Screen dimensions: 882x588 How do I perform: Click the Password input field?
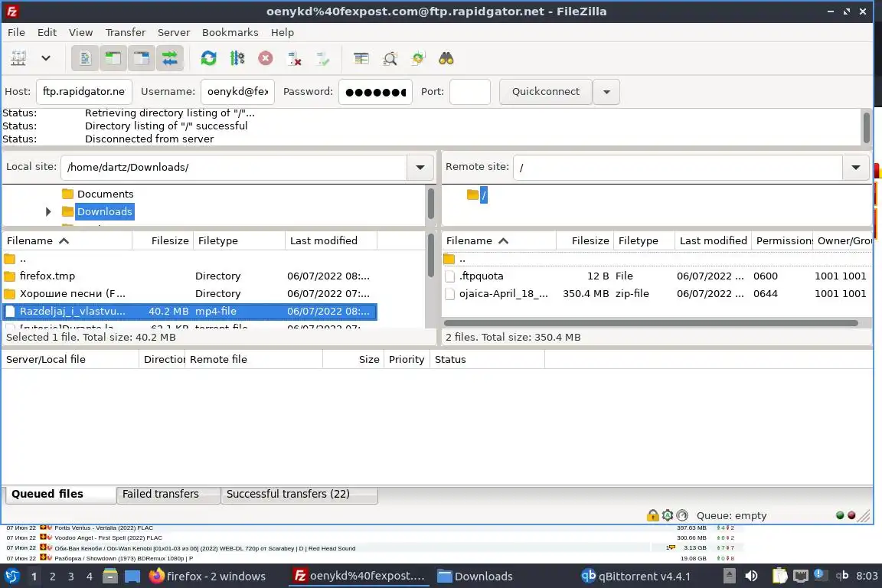[x=375, y=92]
